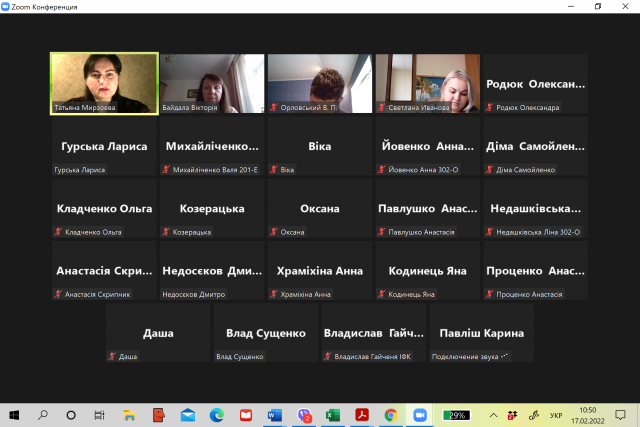Select Кладченко Ольга participant tile
The image size is (640, 427).
pos(104,208)
